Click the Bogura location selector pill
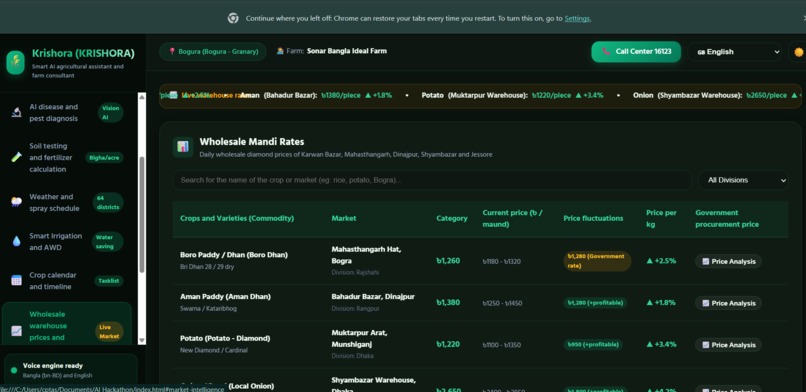 213,51
